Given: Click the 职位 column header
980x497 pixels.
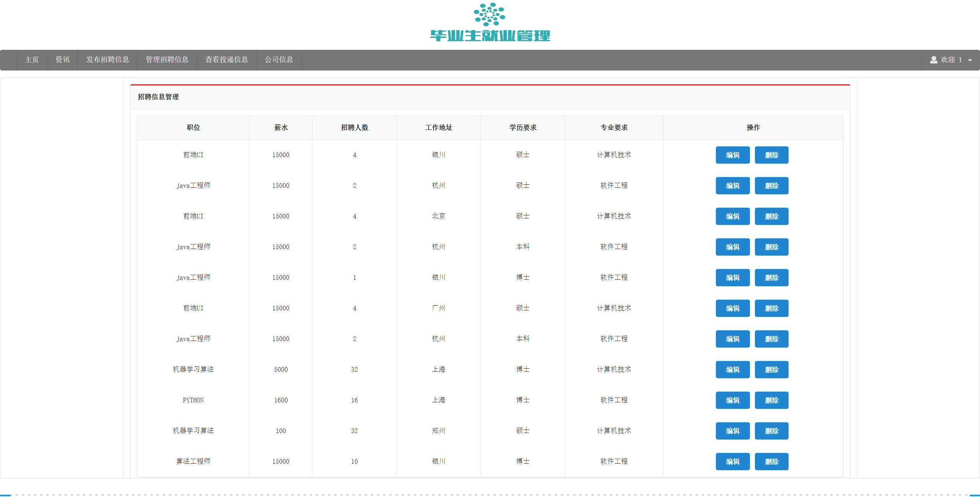Looking at the screenshot, I should [193, 128].
